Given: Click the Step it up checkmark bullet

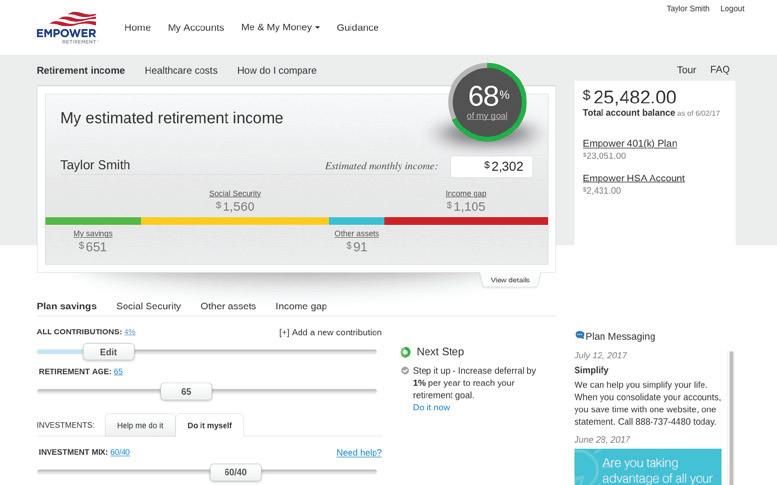Looking at the screenshot, I should click(x=405, y=371).
